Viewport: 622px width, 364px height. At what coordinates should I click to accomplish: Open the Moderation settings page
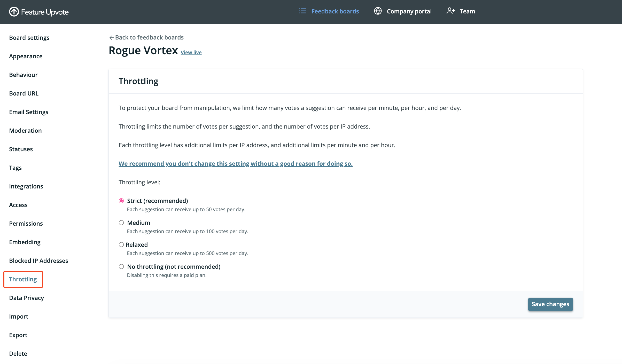pyautogui.click(x=25, y=131)
